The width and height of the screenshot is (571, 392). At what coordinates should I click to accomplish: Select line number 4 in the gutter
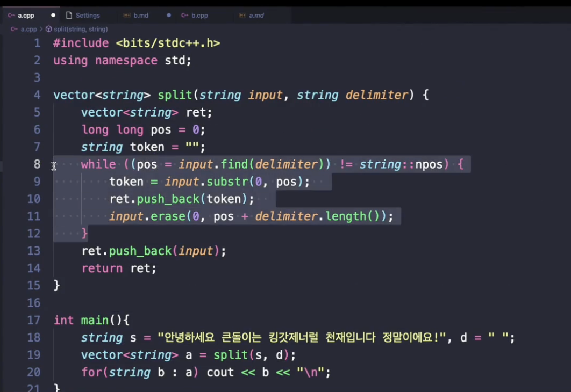tap(37, 95)
